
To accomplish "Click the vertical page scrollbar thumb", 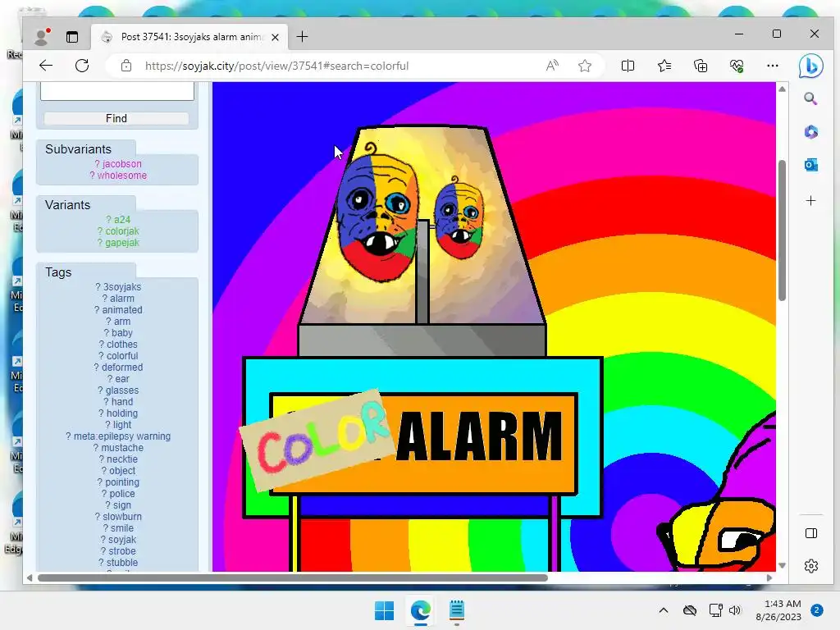I will click(x=782, y=231).
